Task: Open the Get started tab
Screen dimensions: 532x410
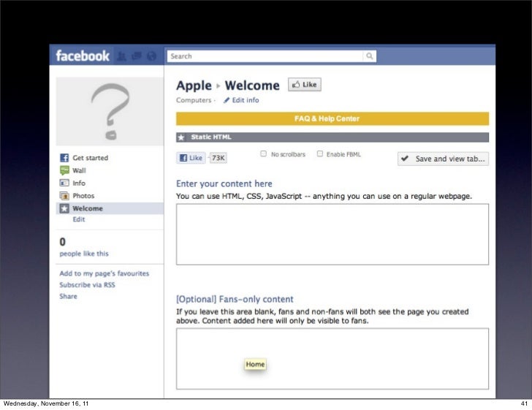Action: 91,157
